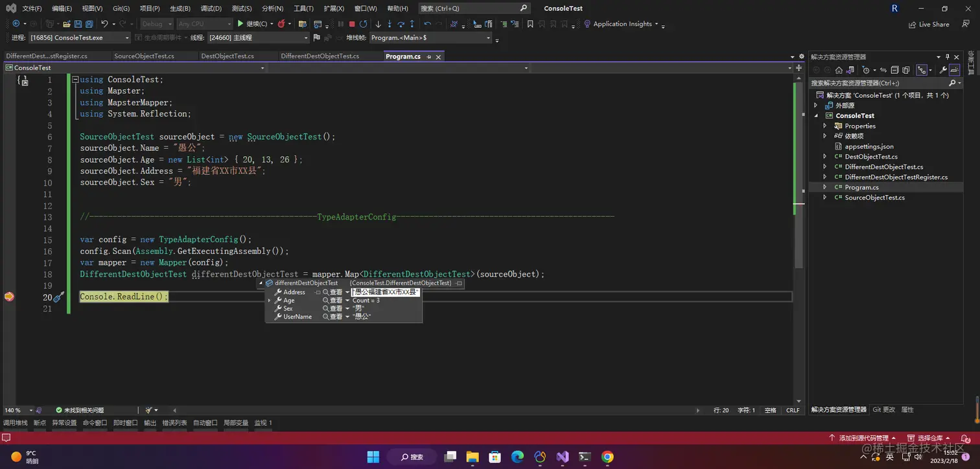The height and width of the screenshot is (469, 980).
Task: Toggle the view-nesting button in Solution Explorer
Action: pyautogui.click(x=922, y=70)
